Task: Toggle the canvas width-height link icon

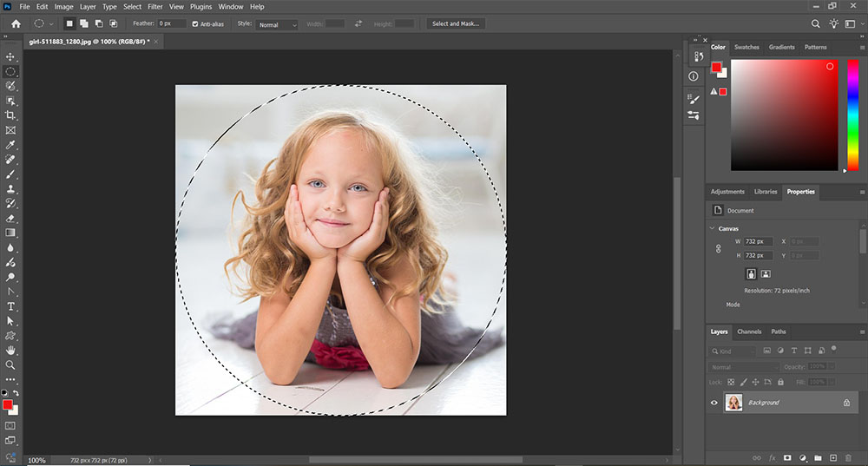Action: coord(718,248)
